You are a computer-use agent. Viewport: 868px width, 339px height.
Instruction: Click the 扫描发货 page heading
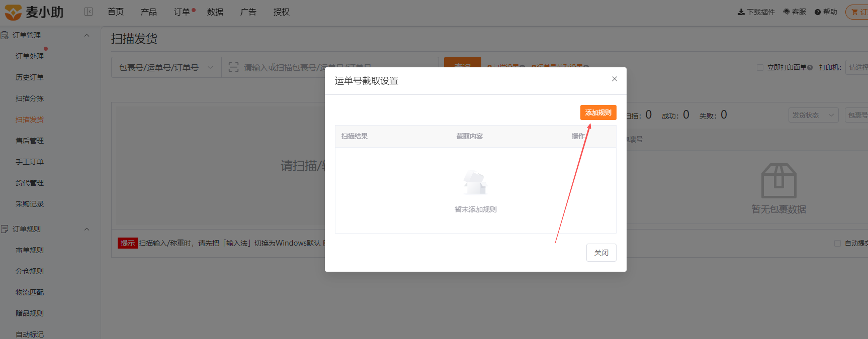pos(134,39)
